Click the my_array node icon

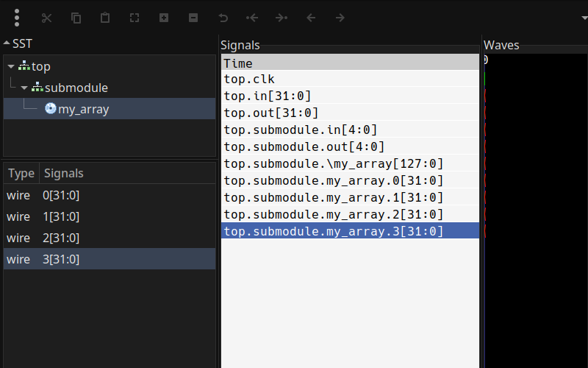(x=50, y=108)
